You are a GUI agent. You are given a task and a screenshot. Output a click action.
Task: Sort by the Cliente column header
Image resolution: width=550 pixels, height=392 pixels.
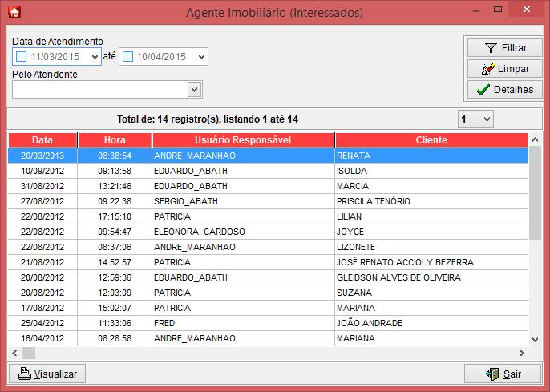pos(431,140)
